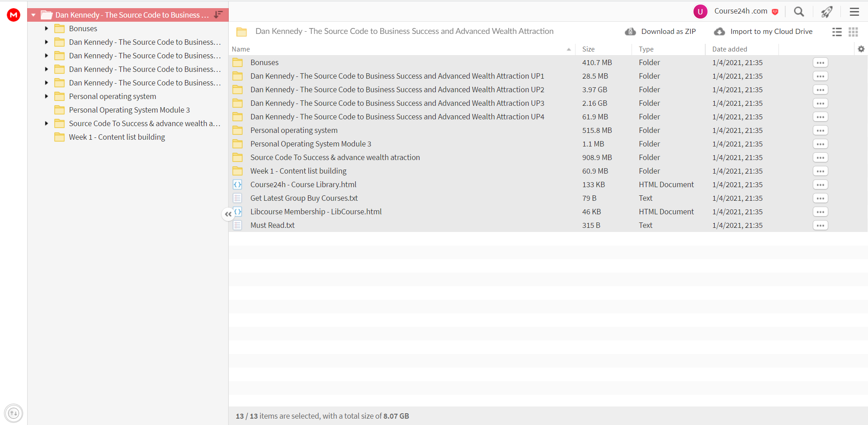Click the user avatar U icon
The width and height of the screenshot is (868, 425).
[x=700, y=12]
